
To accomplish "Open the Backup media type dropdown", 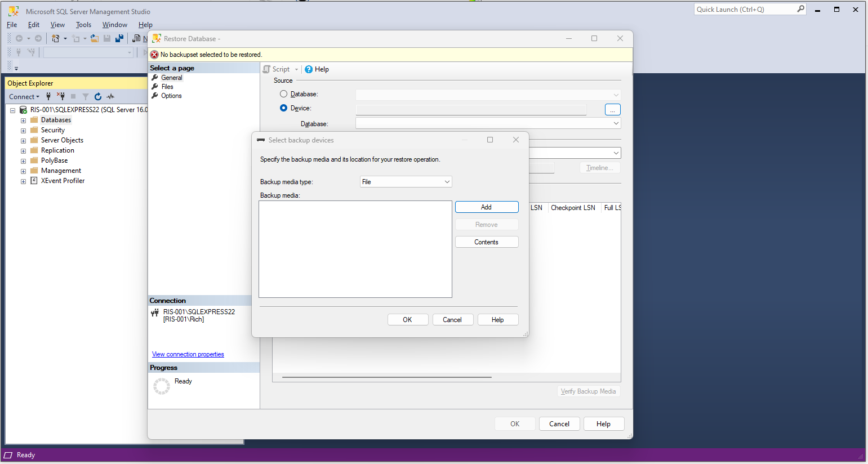I will click(x=406, y=182).
